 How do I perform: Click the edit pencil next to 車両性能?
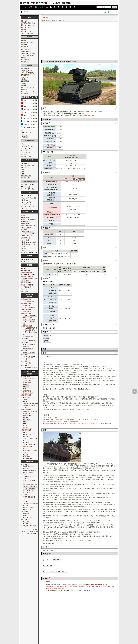click(49, 172)
